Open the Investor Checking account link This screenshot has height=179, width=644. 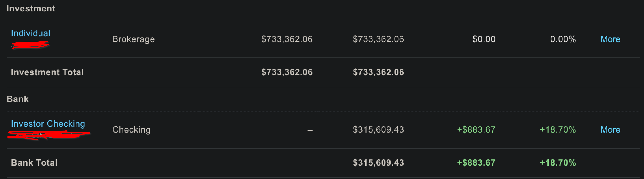48,124
